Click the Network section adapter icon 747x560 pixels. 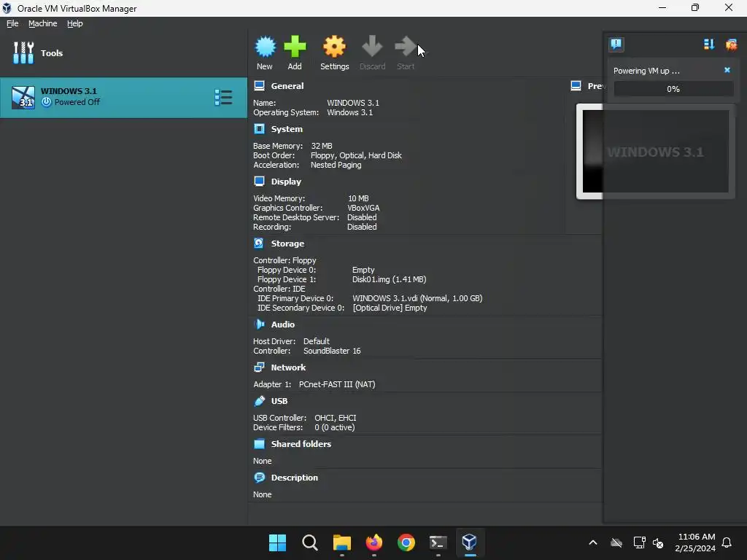pos(259,367)
